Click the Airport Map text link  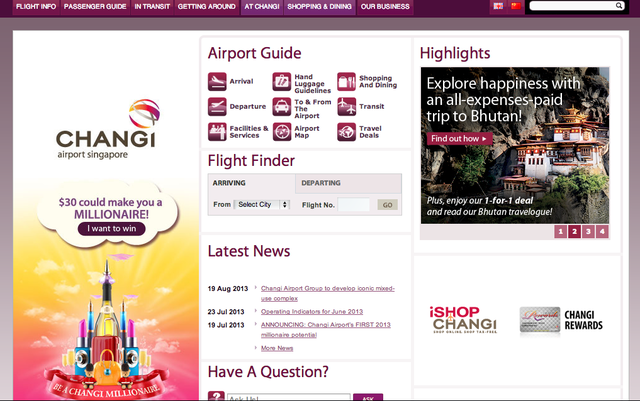pyautogui.click(x=307, y=132)
